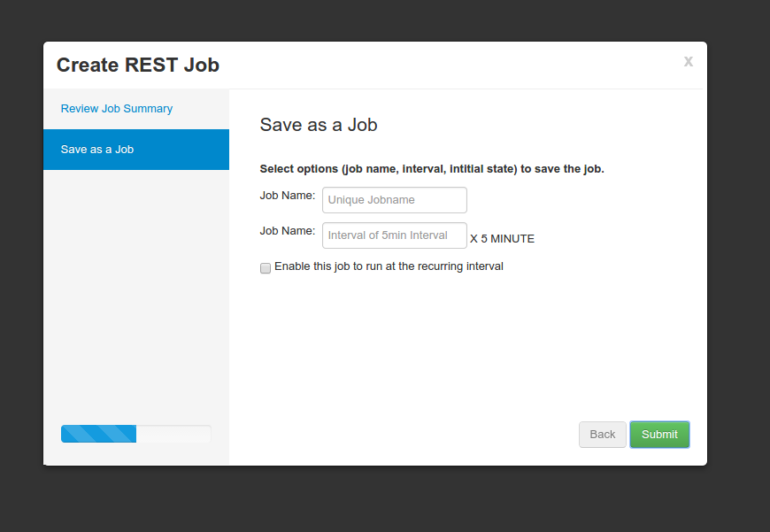This screenshot has width=770, height=532.
Task: Enable the recurring interval checkbox
Action: tap(266, 267)
